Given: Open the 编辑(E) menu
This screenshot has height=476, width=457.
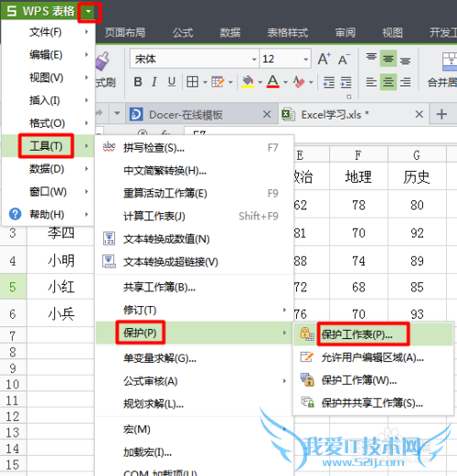Looking at the screenshot, I should [48, 55].
